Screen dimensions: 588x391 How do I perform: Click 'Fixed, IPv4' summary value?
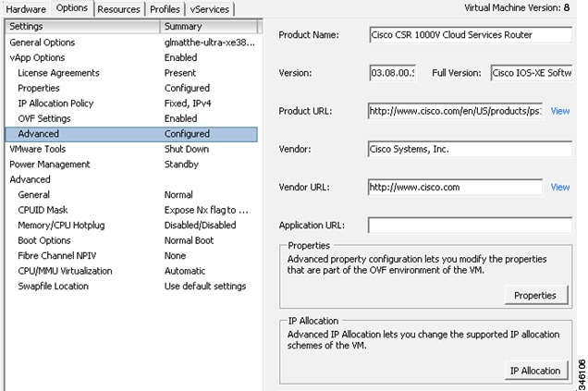click(188, 104)
